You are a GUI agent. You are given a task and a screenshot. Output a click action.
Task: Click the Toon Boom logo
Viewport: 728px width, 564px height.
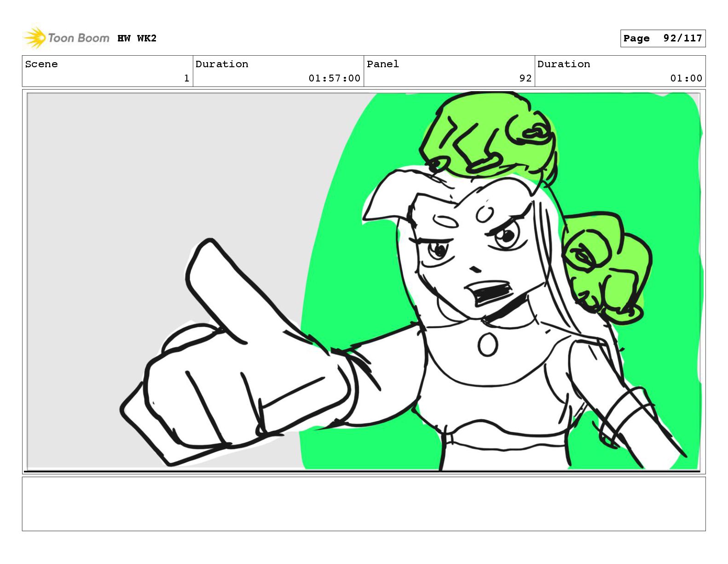tap(67, 38)
